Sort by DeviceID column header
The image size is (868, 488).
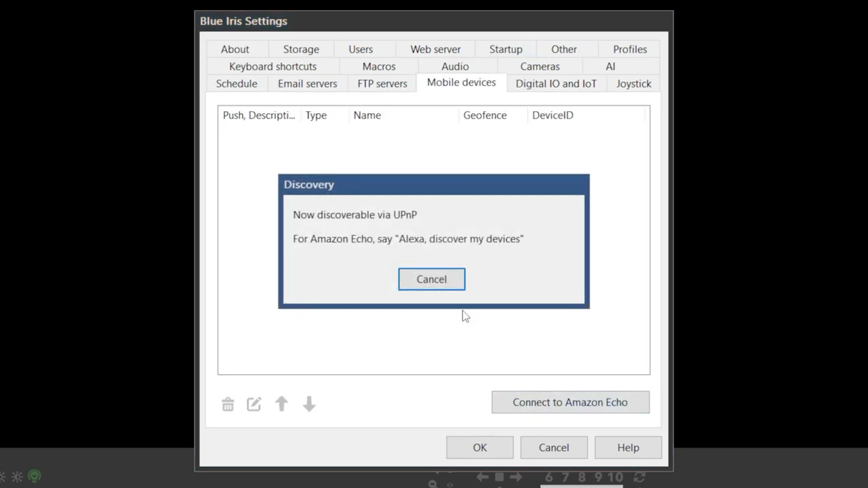tap(587, 115)
